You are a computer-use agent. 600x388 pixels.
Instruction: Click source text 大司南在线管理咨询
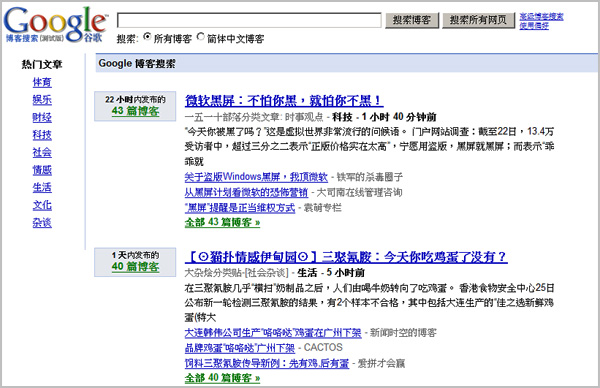tap(359, 192)
